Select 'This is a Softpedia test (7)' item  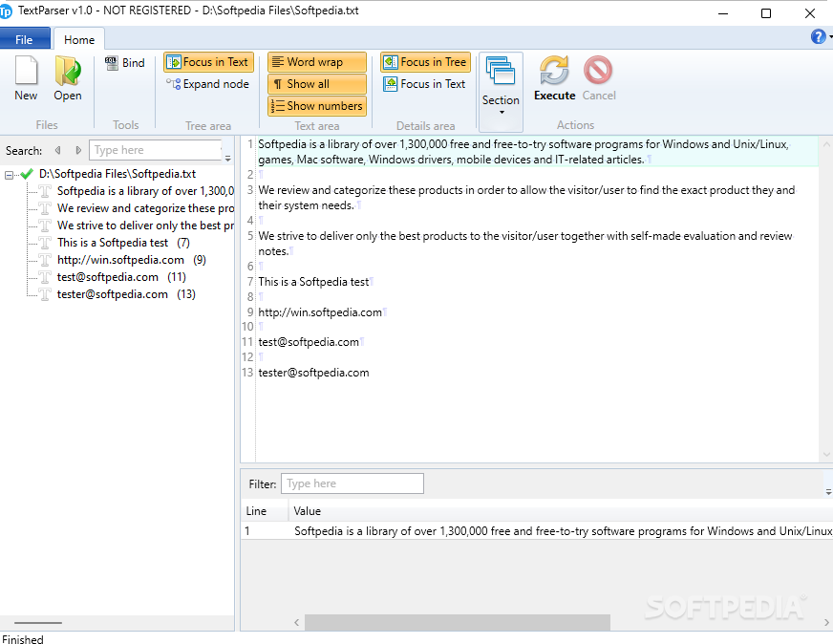click(x=123, y=243)
